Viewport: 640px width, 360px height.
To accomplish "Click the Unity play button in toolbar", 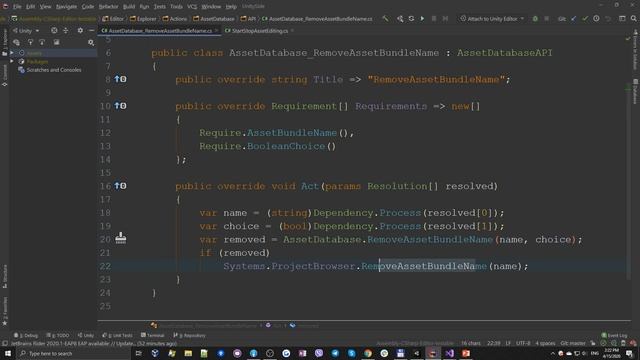I will (422, 19).
